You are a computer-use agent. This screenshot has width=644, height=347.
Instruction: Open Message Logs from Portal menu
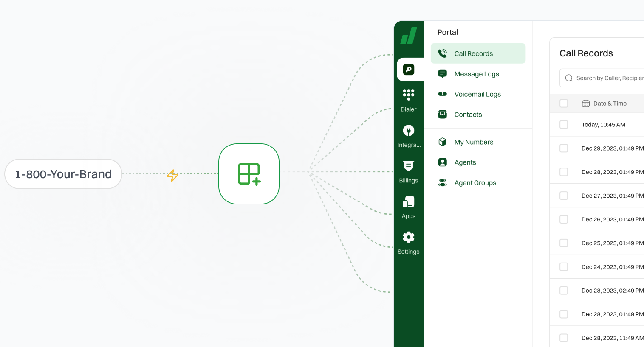pos(476,74)
